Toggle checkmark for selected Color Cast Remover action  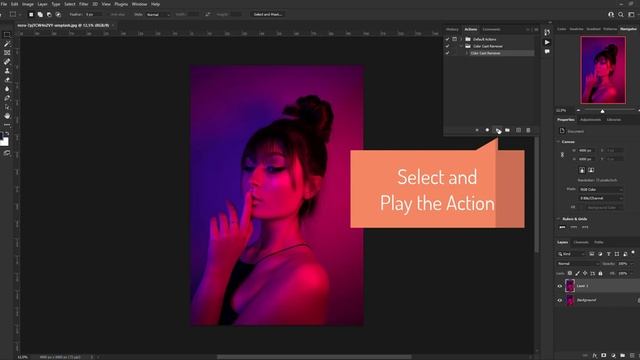click(x=447, y=53)
